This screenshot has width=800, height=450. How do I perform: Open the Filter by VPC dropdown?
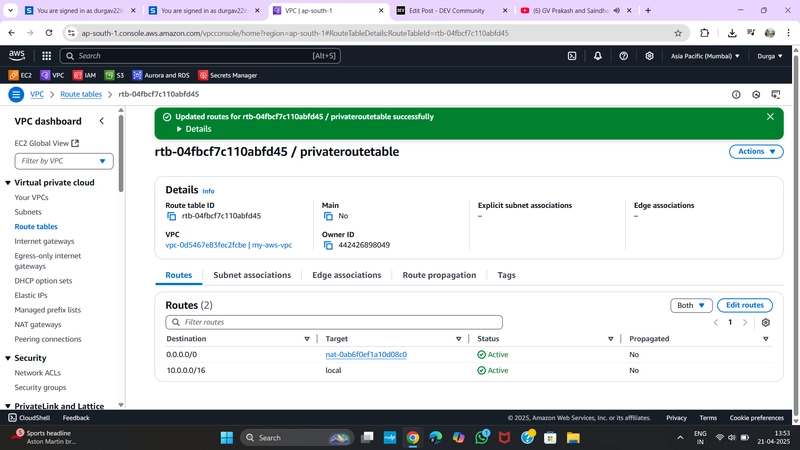64,161
